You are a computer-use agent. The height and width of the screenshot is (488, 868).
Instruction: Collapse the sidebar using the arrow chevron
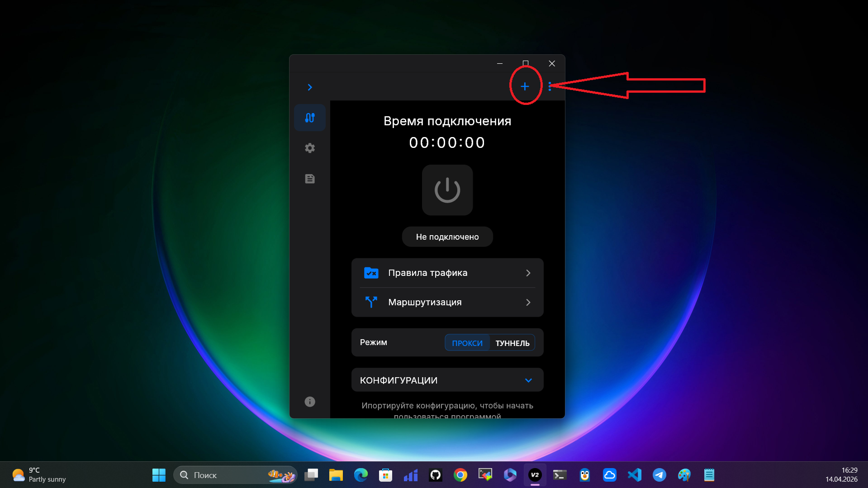coord(309,87)
